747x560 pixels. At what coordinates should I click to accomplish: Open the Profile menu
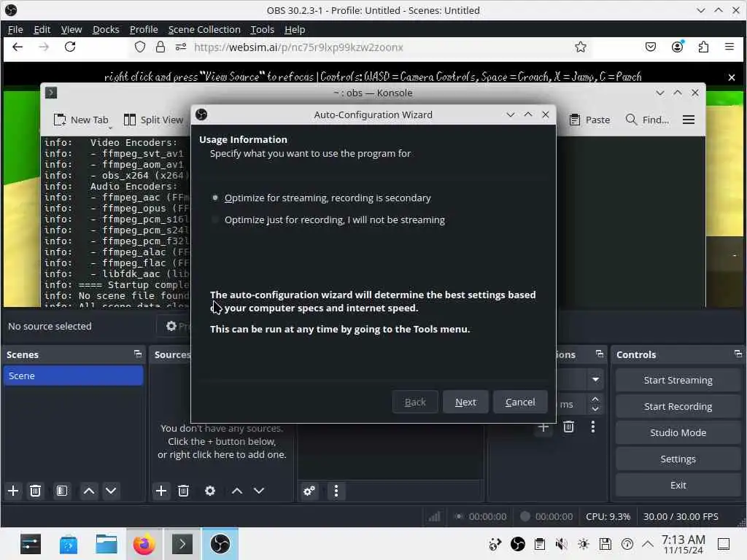tap(144, 29)
